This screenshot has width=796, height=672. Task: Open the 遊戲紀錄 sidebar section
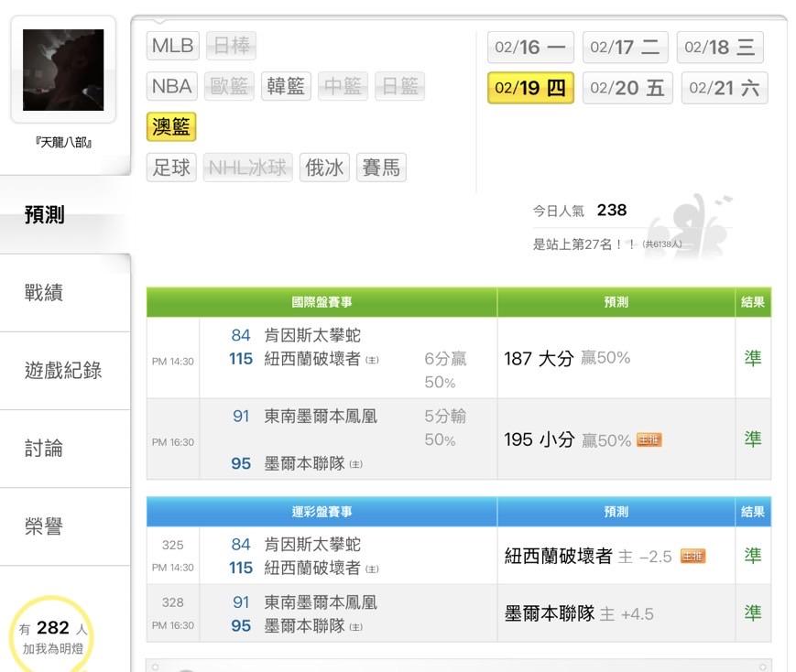click(x=65, y=371)
